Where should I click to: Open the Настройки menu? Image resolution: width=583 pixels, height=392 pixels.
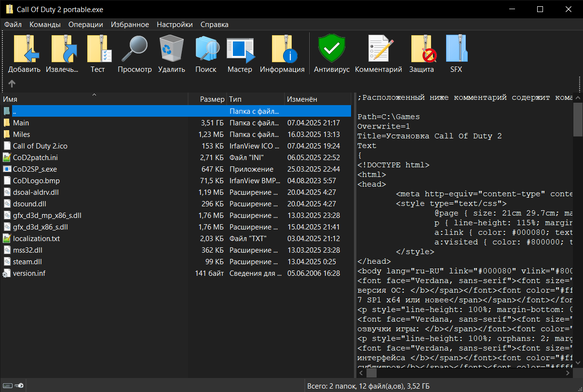point(175,25)
